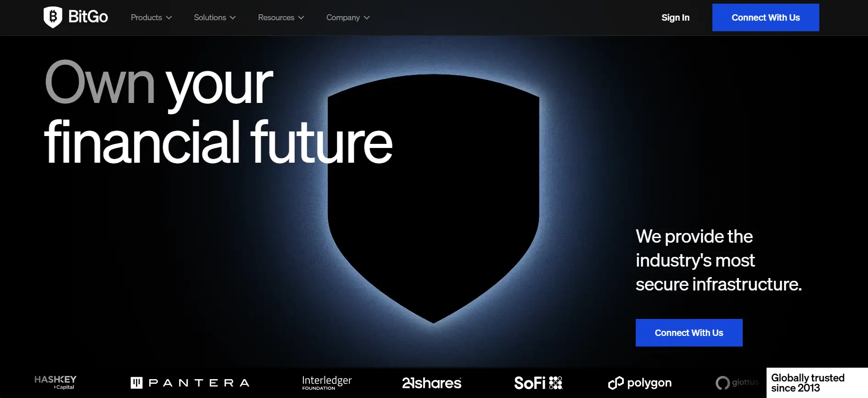Click Connect With Us below hero text
This screenshot has height=398, width=868.
[689, 333]
